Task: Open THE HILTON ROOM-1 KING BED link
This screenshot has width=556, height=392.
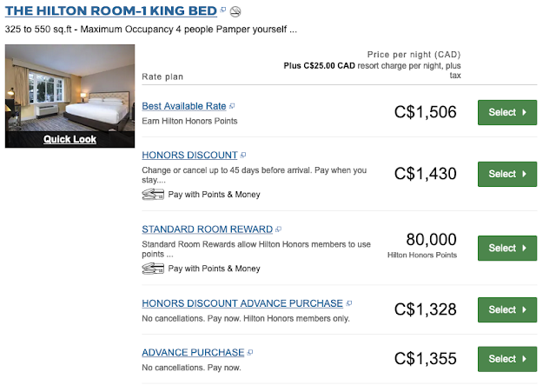Action: tap(110, 10)
